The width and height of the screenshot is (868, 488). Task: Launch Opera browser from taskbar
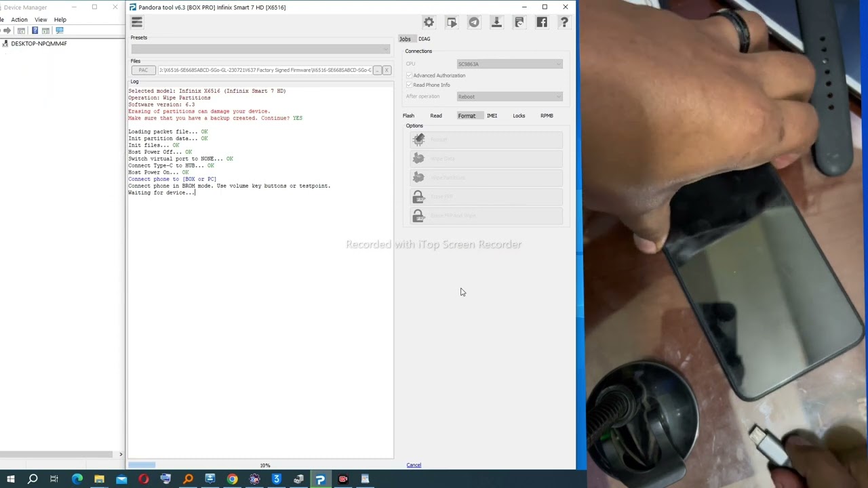(144, 479)
